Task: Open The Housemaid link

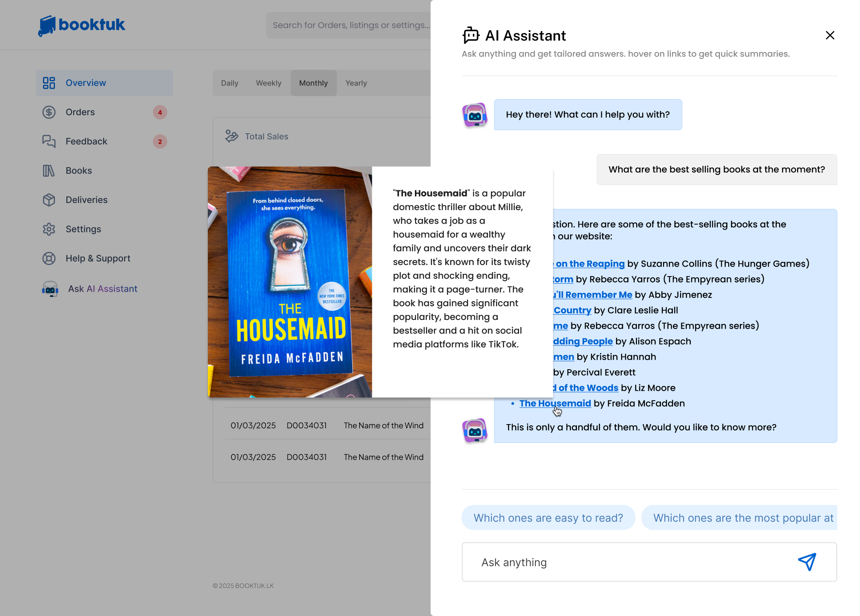Action: 555,403
